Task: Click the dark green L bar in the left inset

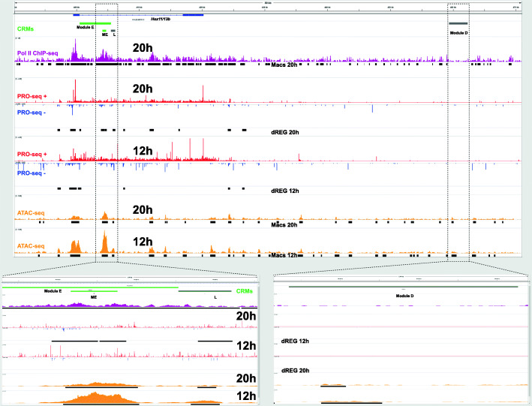Action: point(215,290)
